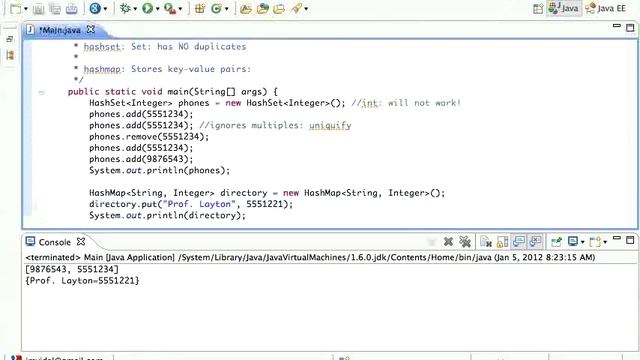The width and height of the screenshot is (640, 360).
Task: Click the green Run button
Action: pyautogui.click(x=147, y=8)
